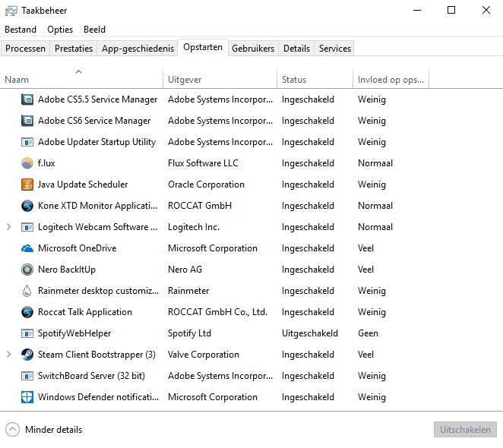
Task: Sort by the Uitgever column header
Action: coord(185,80)
